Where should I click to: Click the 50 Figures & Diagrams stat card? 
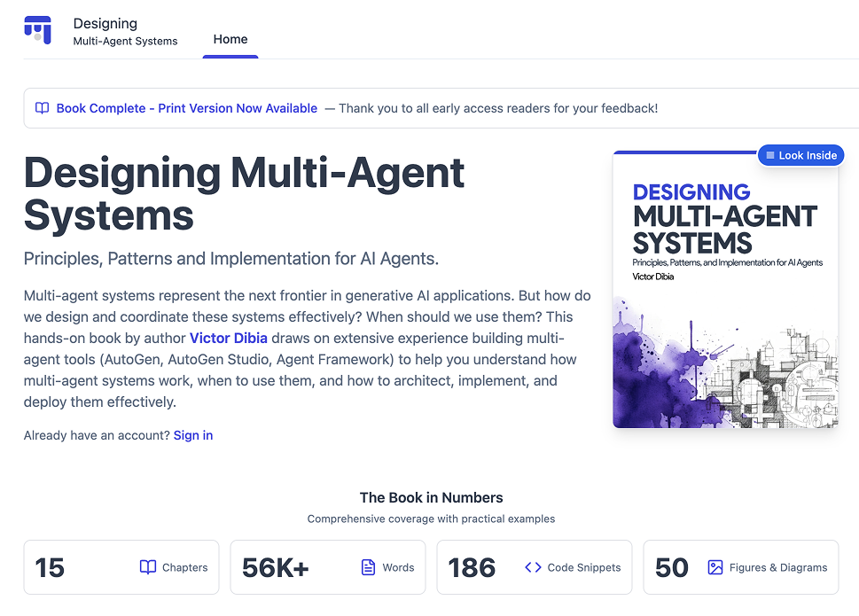740,567
